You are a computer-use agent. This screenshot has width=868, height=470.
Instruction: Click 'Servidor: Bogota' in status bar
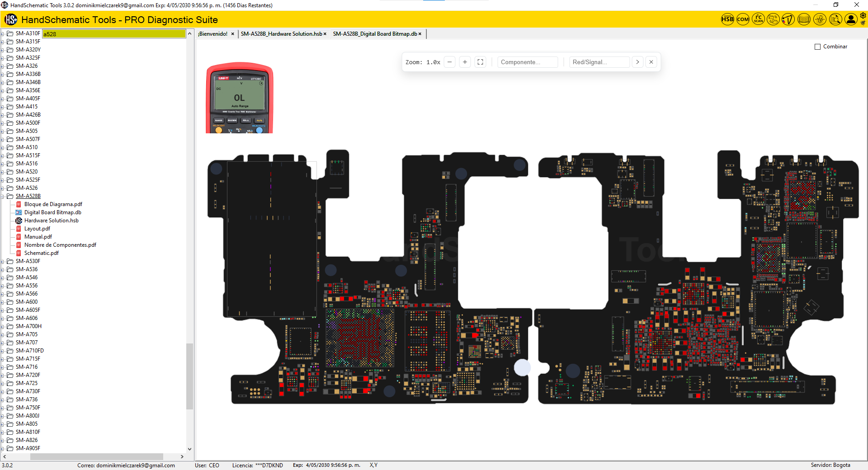830,465
